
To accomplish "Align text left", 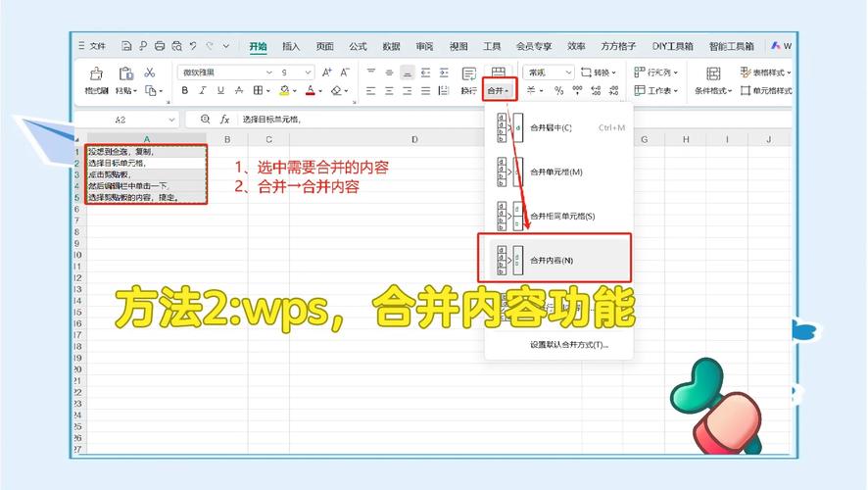I will coord(371,91).
